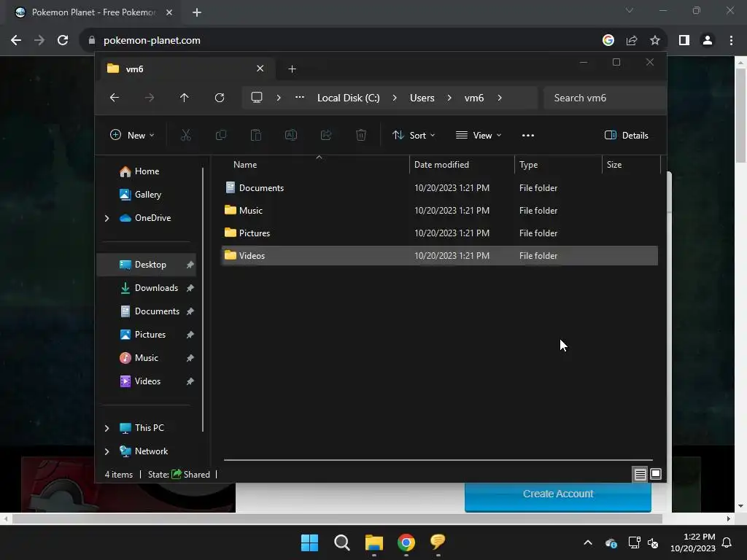Sort by Name column header
The height and width of the screenshot is (560, 747).
click(315, 165)
